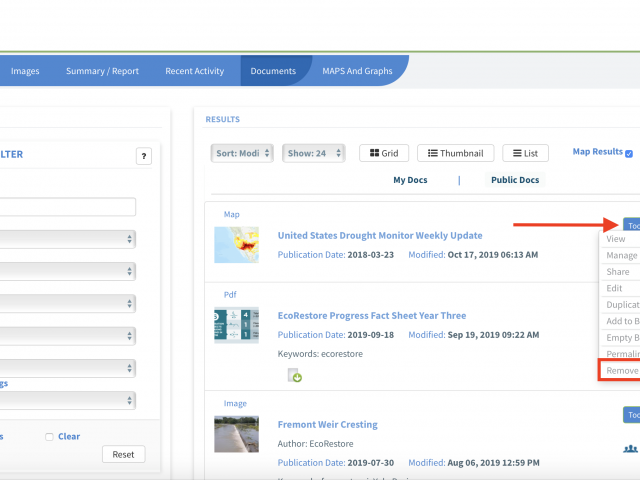The height and width of the screenshot is (480, 640).
Task: Switch to Thumbnail view
Action: coord(454,153)
